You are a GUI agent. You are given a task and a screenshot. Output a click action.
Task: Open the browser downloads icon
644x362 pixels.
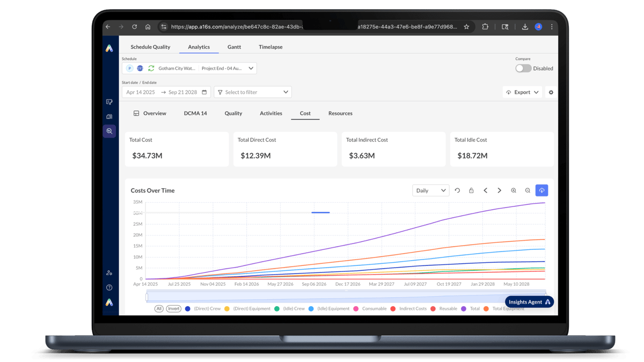pyautogui.click(x=525, y=27)
